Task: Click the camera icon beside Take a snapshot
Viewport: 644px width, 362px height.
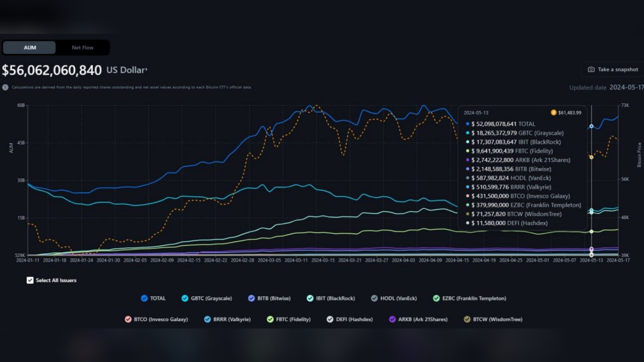Action: [591, 70]
